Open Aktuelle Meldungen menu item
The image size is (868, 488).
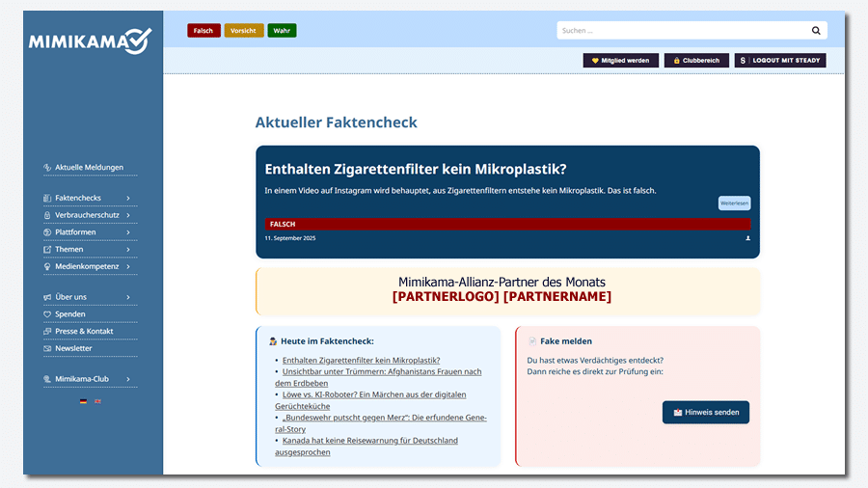tap(89, 167)
